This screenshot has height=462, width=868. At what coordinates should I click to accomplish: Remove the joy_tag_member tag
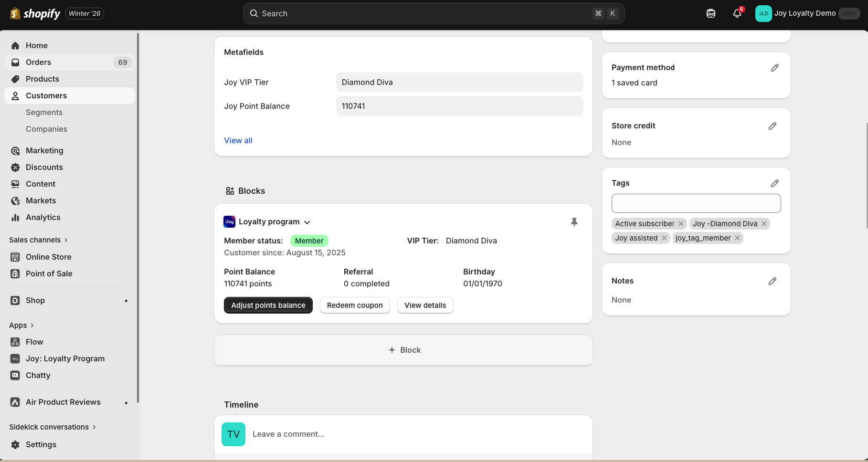coord(737,238)
